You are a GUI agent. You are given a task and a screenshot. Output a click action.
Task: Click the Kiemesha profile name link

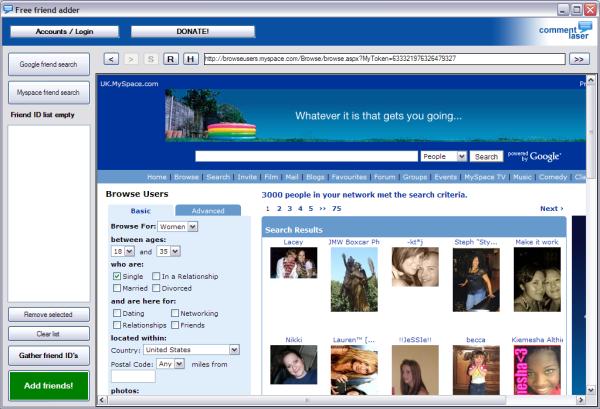[x=537, y=340]
